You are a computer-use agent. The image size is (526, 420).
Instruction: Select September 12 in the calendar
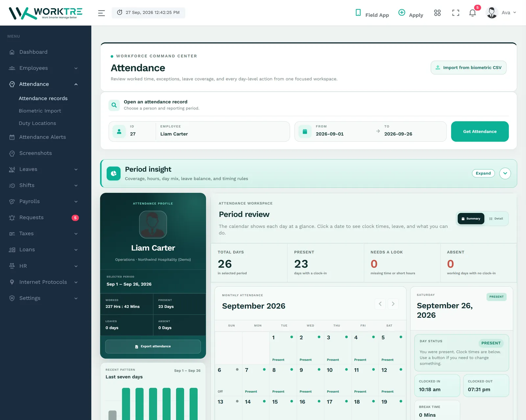(392, 381)
